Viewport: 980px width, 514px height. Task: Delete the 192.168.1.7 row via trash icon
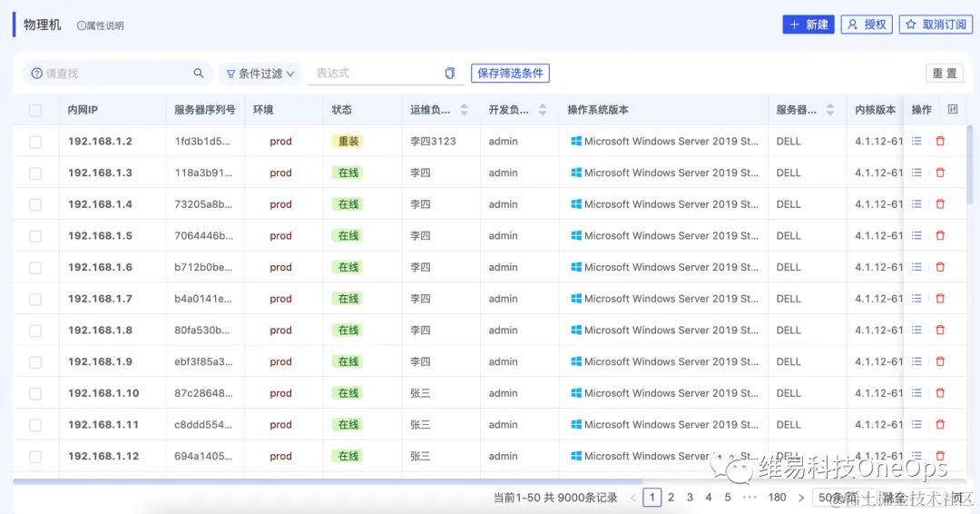pyautogui.click(x=940, y=298)
